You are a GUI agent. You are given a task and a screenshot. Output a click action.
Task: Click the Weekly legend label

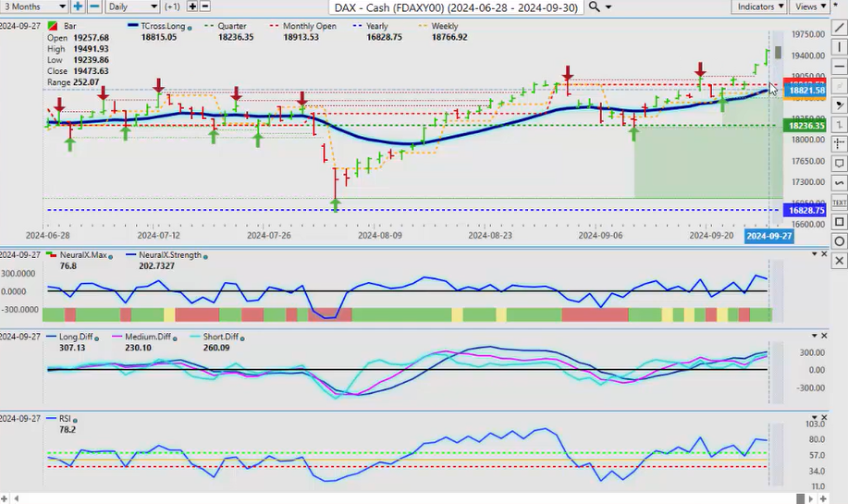[445, 26]
